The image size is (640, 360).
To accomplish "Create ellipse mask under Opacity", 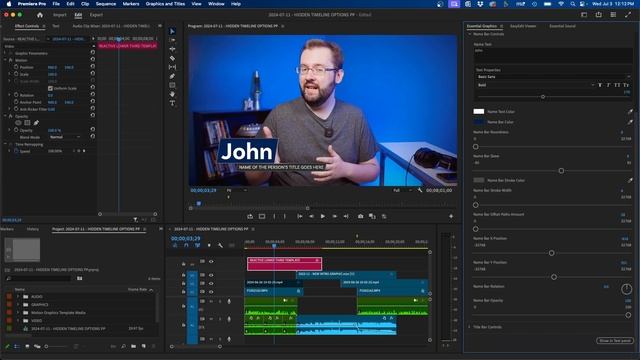I will click(x=18, y=123).
